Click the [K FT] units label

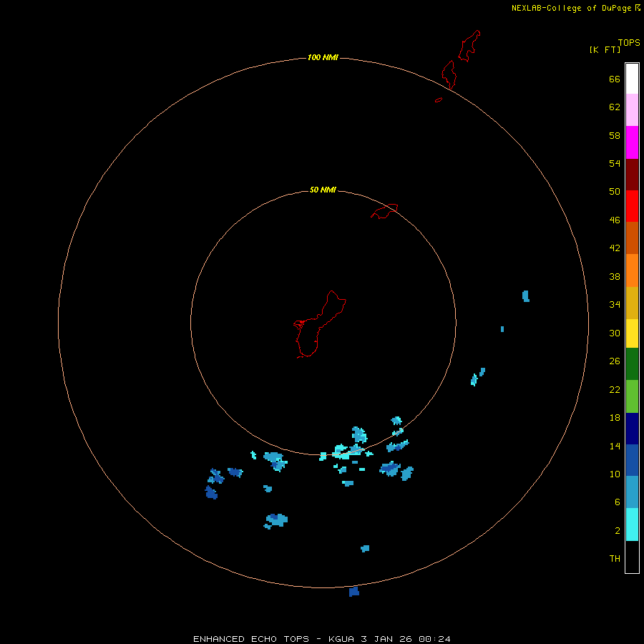tap(605, 49)
